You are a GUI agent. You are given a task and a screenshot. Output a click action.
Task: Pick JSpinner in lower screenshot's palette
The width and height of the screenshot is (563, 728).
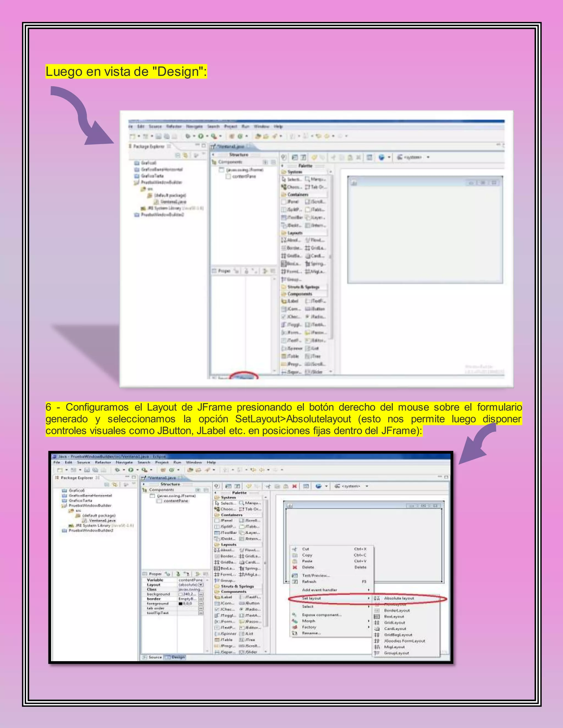225,634
